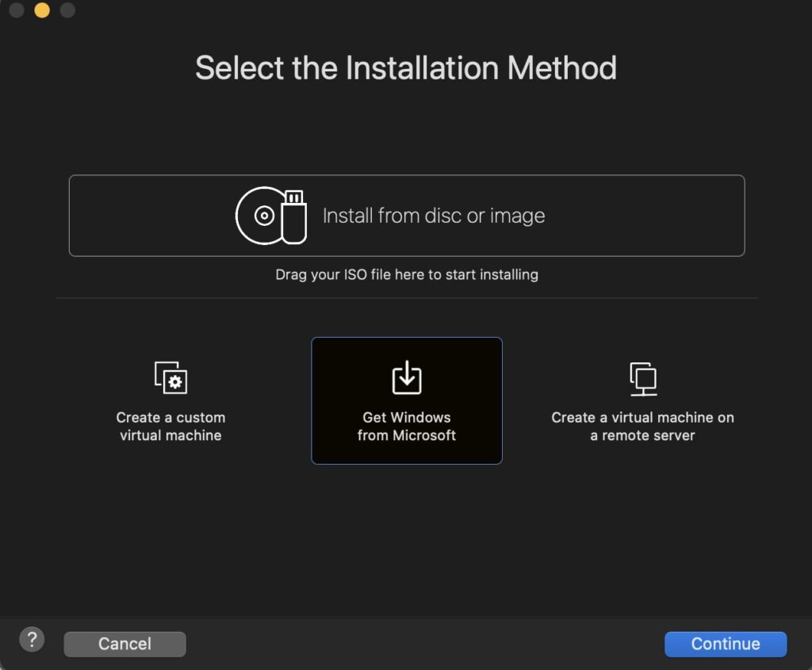Select "Create a custom virtual machine" text

[x=170, y=427]
